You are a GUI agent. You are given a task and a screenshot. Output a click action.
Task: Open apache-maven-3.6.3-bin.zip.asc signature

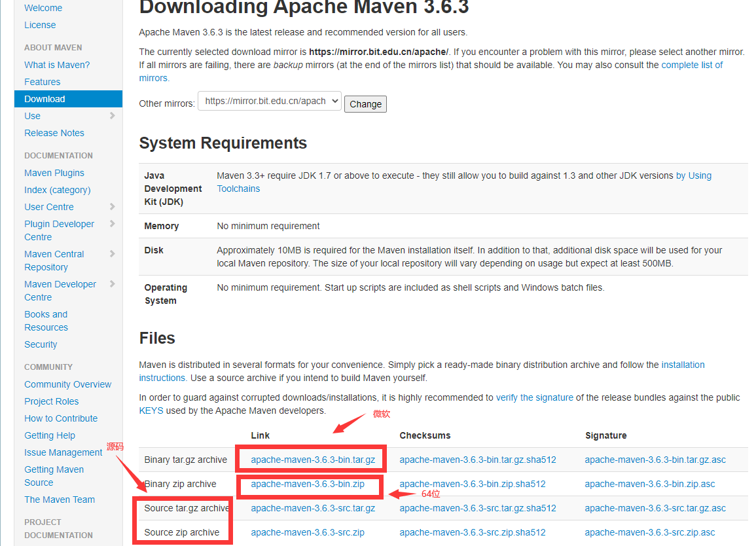tap(650, 484)
